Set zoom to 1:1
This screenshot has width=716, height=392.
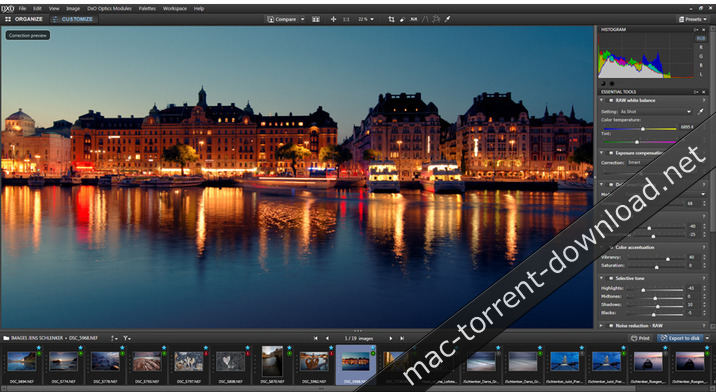pyautogui.click(x=346, y=19)
